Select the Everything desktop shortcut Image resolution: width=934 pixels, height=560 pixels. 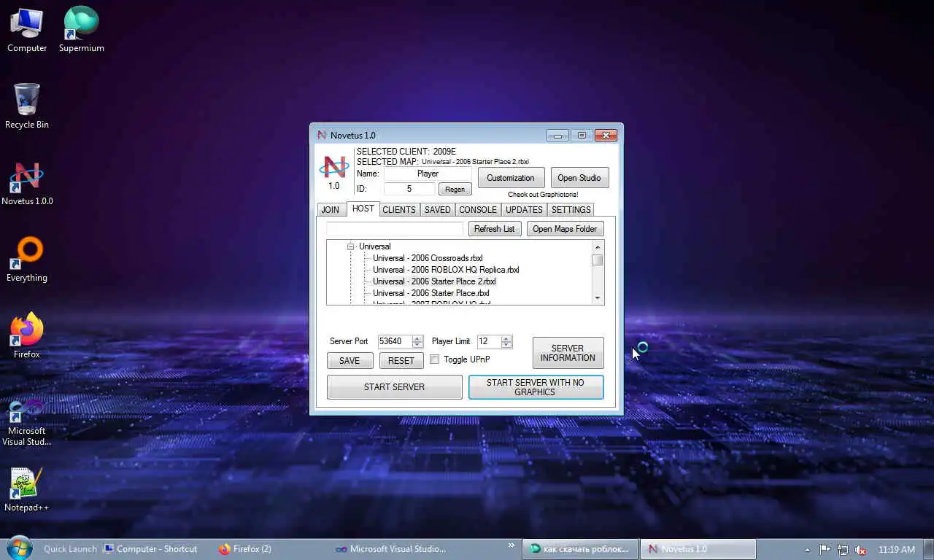coord(27,260)
